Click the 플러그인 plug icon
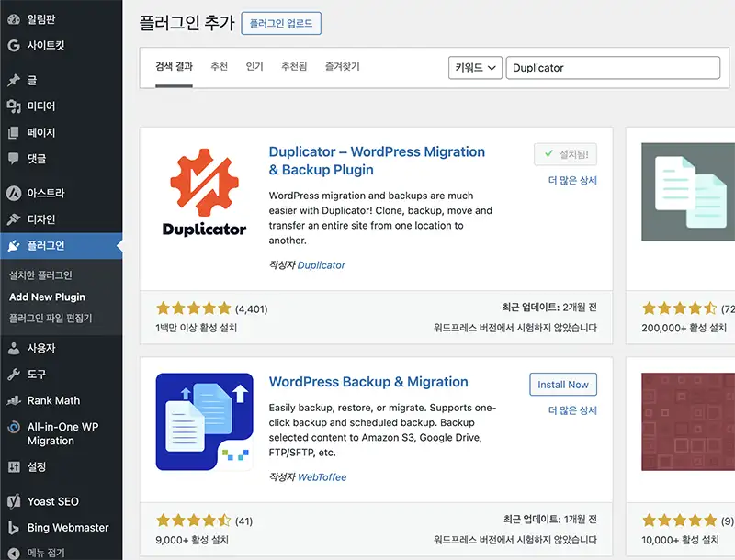Image resolution: width=735 pixels, height=560 pixels. (x=14, y=245)
